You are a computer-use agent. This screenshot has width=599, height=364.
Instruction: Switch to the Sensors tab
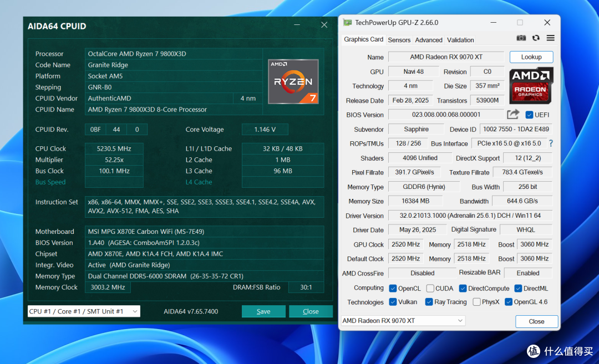pyautogui.click(x=399, y=40)
